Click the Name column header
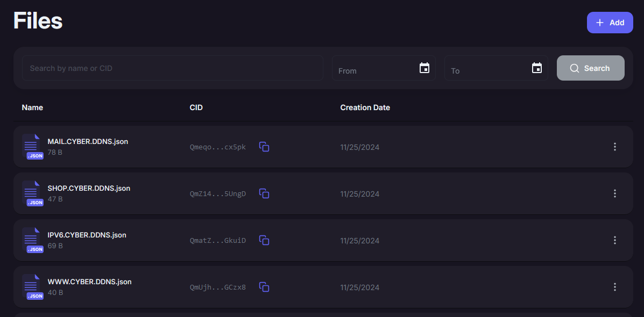Screen dimensions: 644x317 [x=32, y=107]
